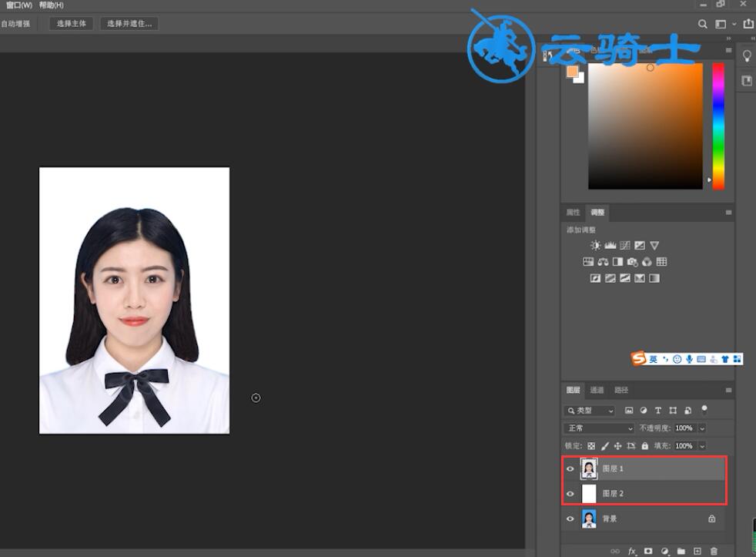Image resolution: width=756 pixels, height=557 pixels.
Task: Toggle lock transparent pixels
Action: point(591,446)
